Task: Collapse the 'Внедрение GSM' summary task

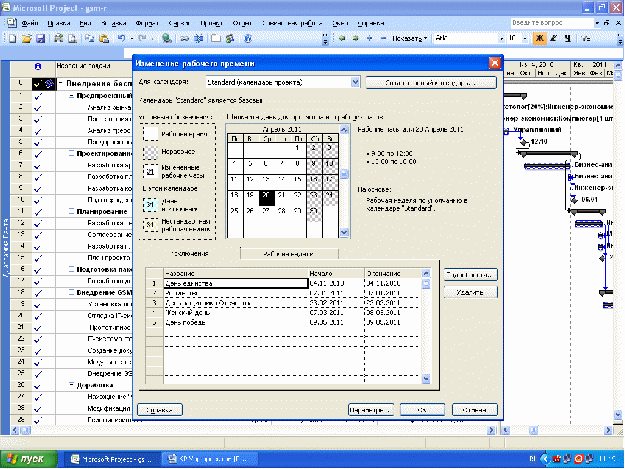Action: point(71,292)
